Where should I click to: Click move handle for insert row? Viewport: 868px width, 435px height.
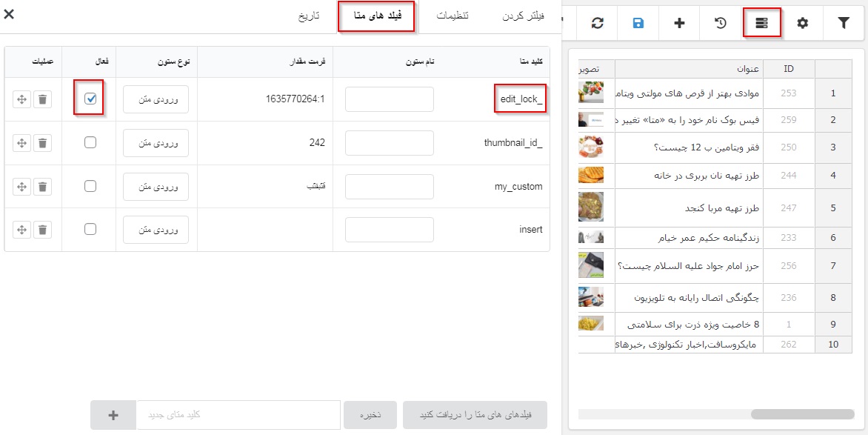pyautogui.click(x=21, y=230)
